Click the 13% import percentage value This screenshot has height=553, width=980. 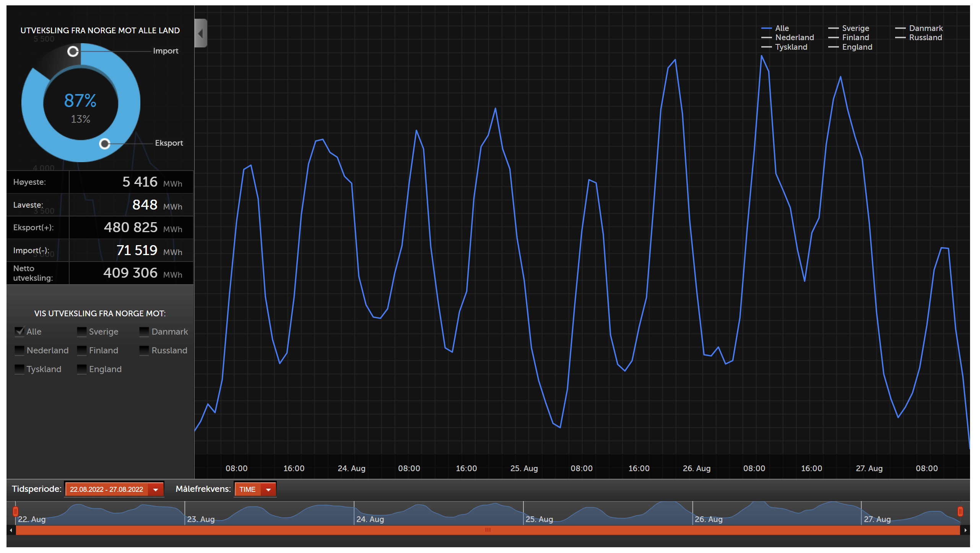(80, 119)
